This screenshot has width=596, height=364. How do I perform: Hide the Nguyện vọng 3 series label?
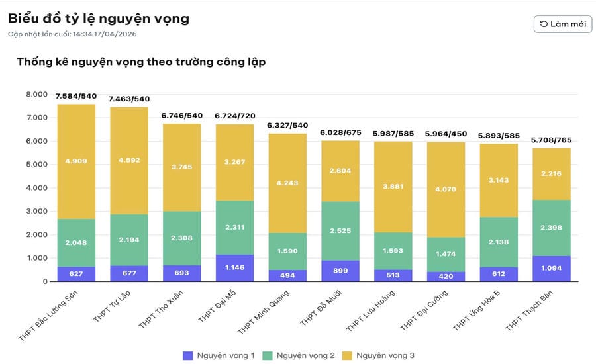point(385,355)
